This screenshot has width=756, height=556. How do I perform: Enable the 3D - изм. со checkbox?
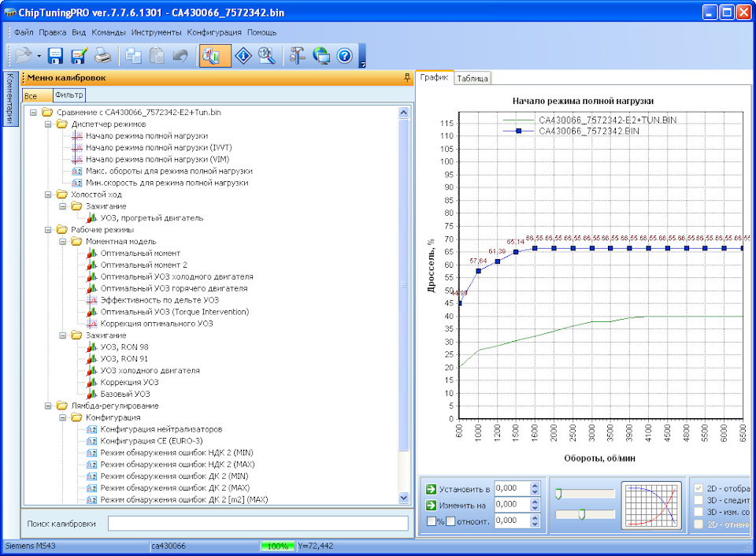click(x=699, y=512)
